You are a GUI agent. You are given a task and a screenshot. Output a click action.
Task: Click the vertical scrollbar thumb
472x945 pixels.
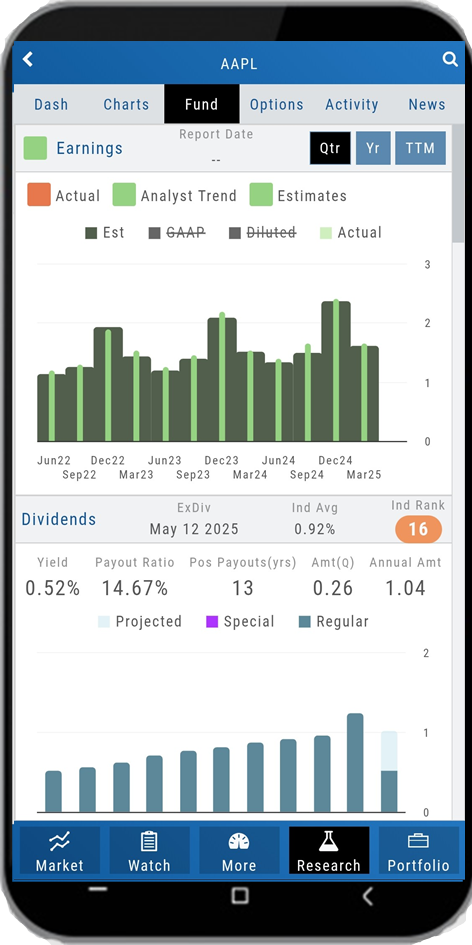[458, 185]
